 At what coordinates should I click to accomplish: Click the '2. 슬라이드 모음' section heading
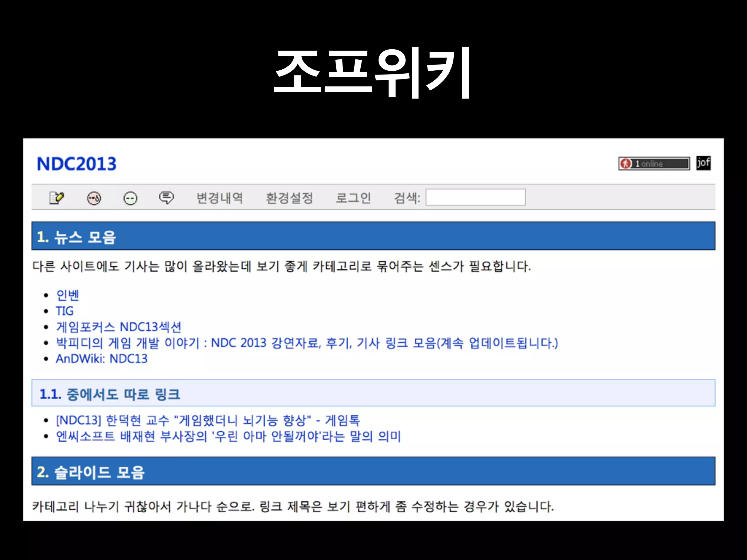tap(373, 471)
